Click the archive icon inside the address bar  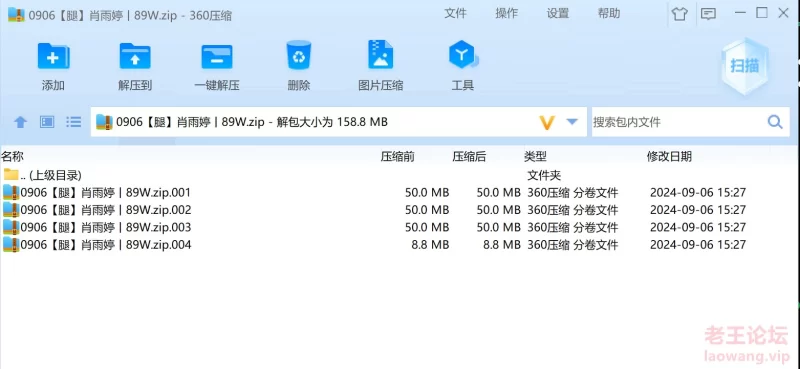[x=104, y=122]
